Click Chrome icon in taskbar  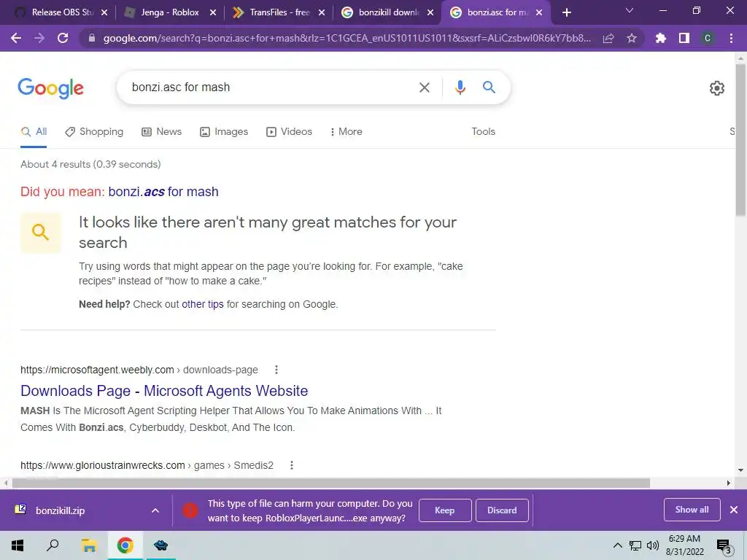tap(125, 545)
